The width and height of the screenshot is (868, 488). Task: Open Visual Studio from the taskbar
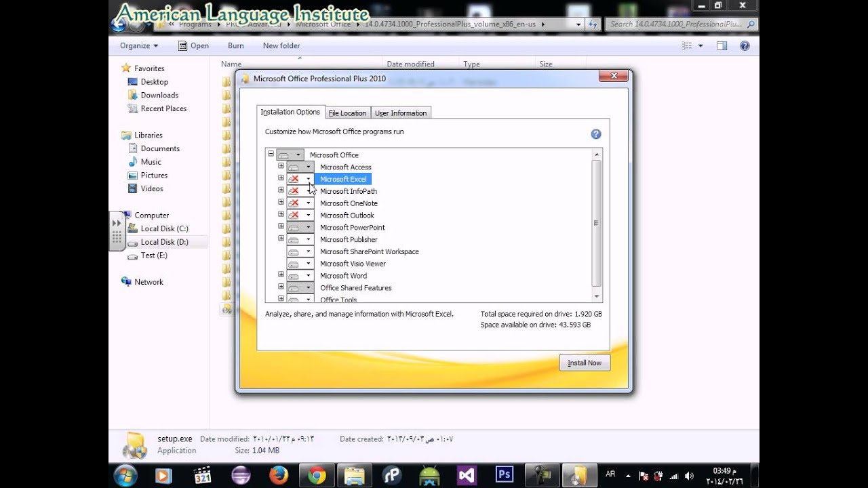467,476
